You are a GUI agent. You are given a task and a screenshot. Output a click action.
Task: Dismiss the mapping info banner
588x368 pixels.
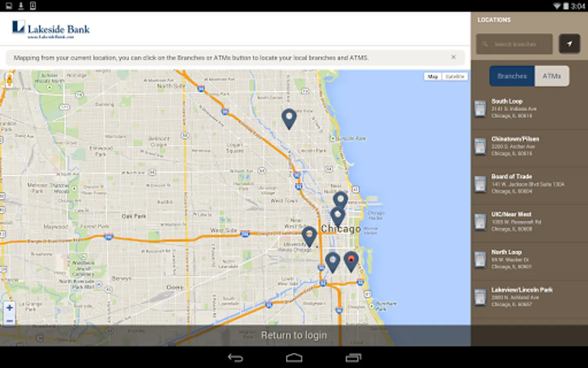[453, 57]
